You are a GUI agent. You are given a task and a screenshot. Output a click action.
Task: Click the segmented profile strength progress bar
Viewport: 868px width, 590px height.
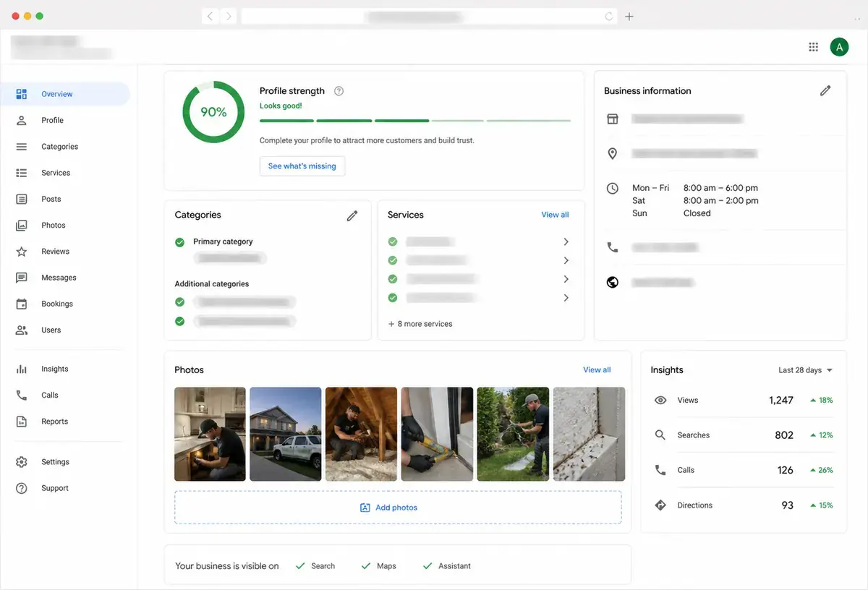[415, 121]
